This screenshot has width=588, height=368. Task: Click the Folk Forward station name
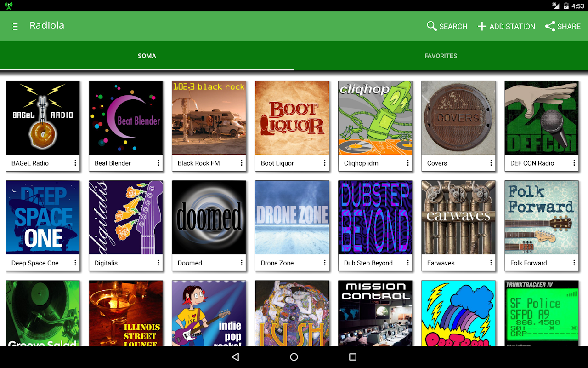point(528,263)
